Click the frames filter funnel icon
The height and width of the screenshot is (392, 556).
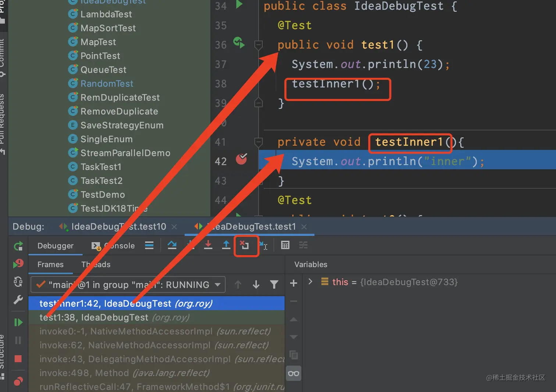coord(274,285)
